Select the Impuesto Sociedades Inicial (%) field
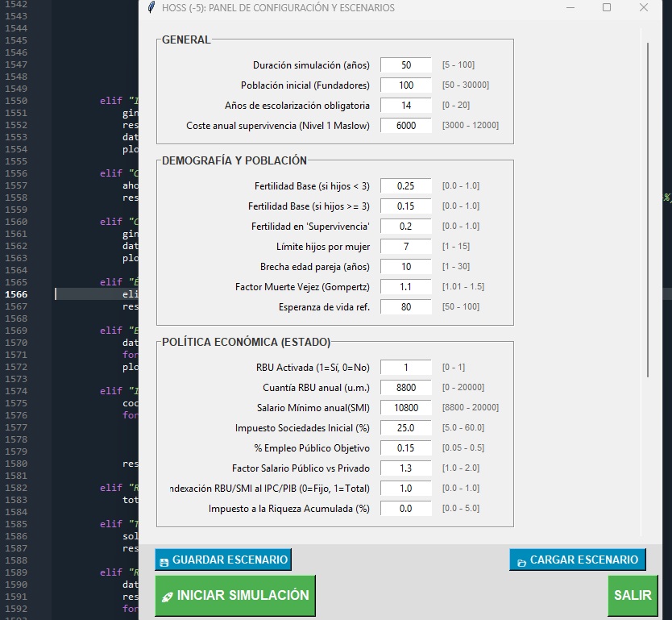This screenshot has width=672, height=620. (x=406, y=428)
